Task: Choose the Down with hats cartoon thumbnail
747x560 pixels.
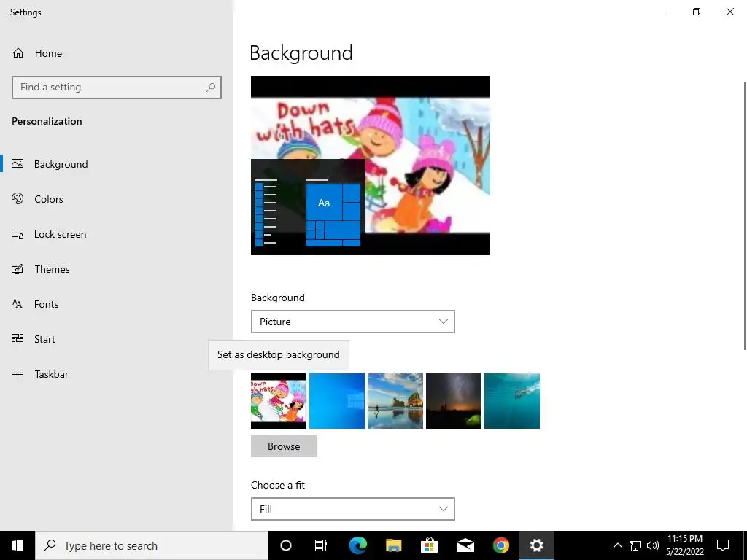Action: (279, 401)
